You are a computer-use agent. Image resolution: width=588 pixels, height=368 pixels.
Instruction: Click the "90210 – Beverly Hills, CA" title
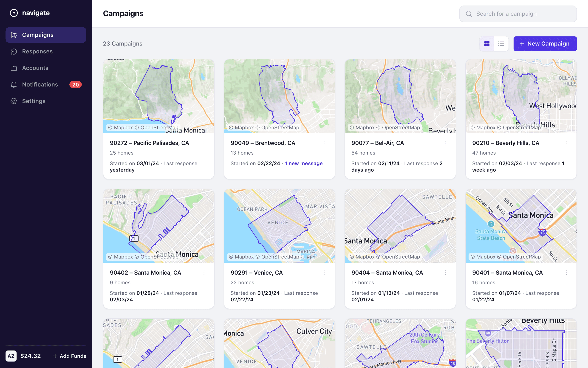pos(506,143)
